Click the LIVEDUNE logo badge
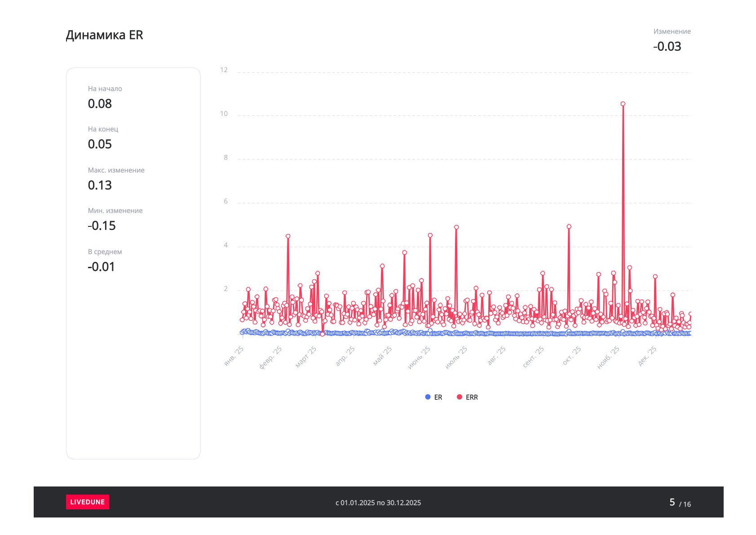Screen dimensions: 756x535 pos(88,502)
